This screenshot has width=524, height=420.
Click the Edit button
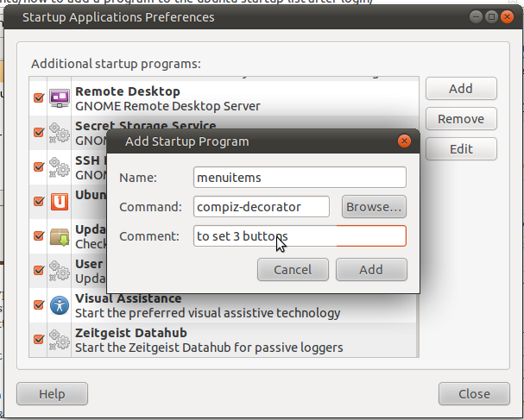(x=461, y=149)
